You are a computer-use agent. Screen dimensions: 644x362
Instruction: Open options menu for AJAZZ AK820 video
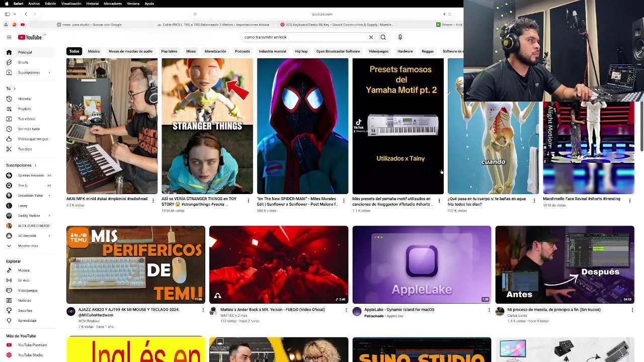point(203,310)
